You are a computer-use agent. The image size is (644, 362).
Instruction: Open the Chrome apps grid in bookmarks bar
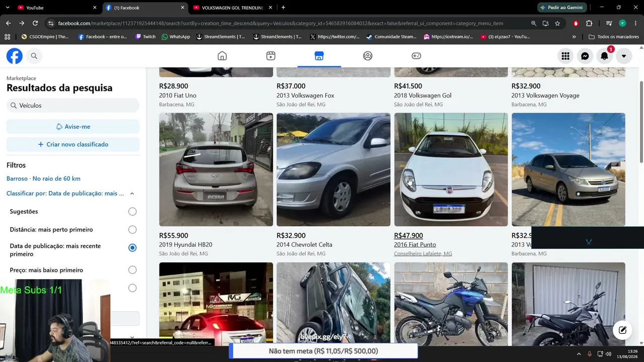[7, 37]
